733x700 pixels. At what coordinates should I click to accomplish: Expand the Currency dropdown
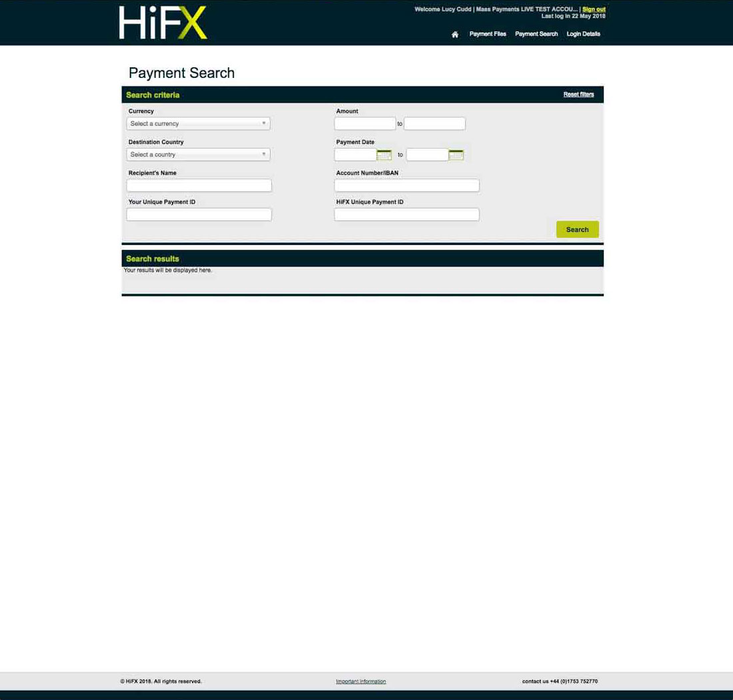click(198, 124)
